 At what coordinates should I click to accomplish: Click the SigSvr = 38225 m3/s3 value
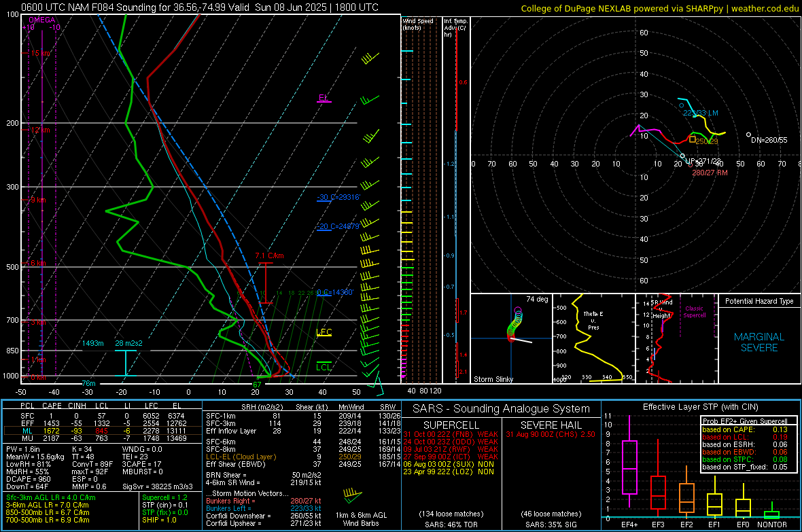[158, 486]
